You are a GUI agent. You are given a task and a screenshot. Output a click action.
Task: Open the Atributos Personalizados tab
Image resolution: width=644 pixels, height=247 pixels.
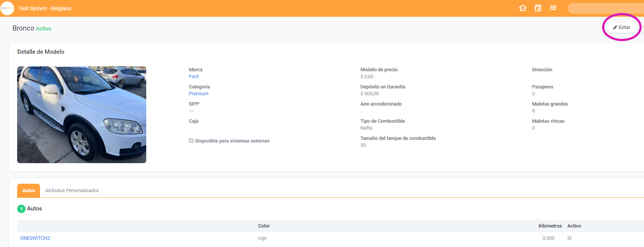[x=72, y=191]
